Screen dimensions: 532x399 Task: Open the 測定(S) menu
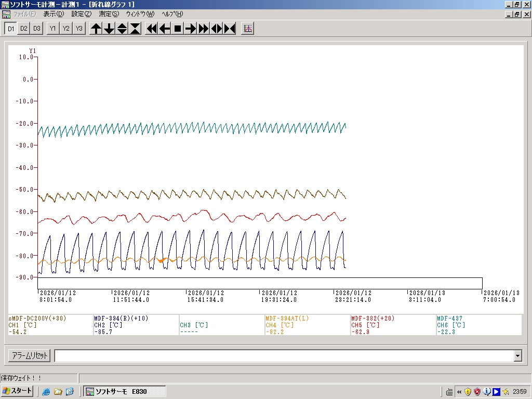pos(109,14)
